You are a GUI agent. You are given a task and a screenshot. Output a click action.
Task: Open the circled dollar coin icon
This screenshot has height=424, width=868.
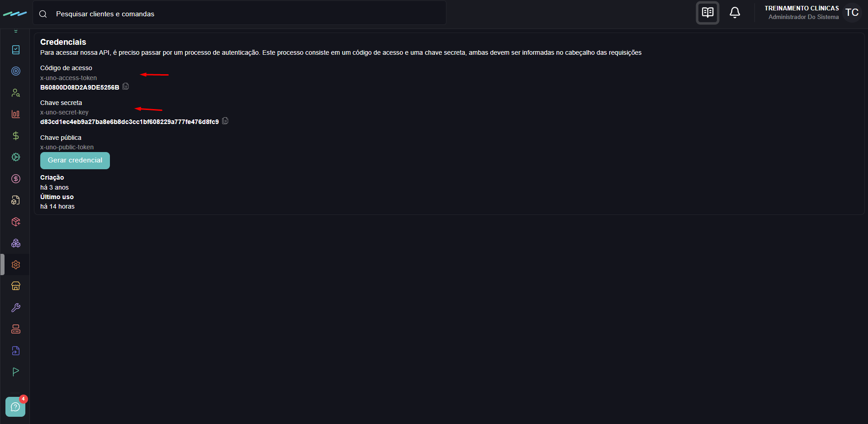pos(16,179)
